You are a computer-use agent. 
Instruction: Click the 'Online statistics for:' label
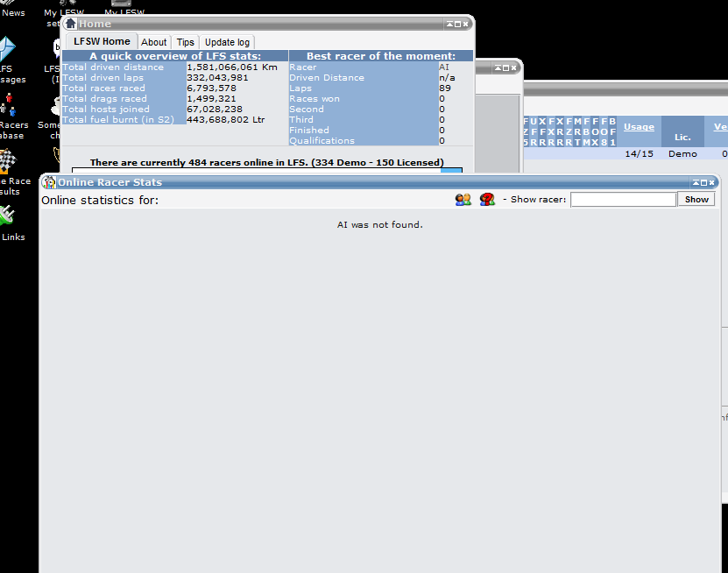(100, 200)
